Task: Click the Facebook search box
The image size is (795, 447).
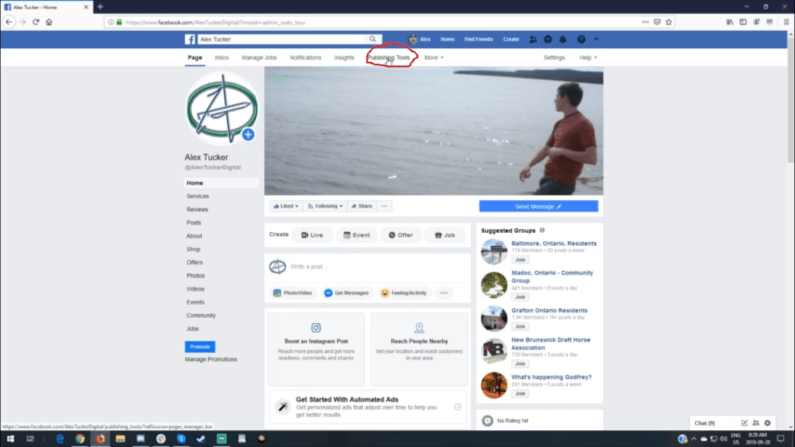Action: (282, 39)
